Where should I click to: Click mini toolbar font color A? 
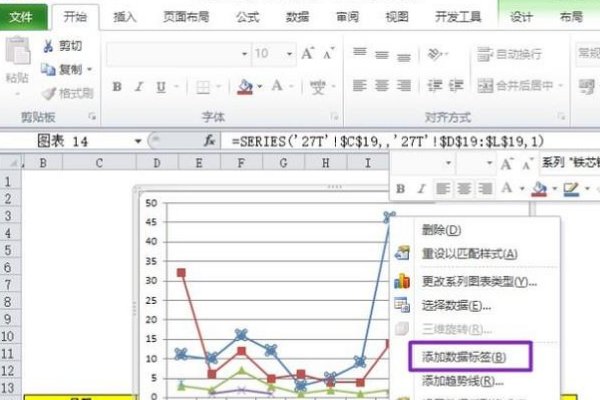507,188
